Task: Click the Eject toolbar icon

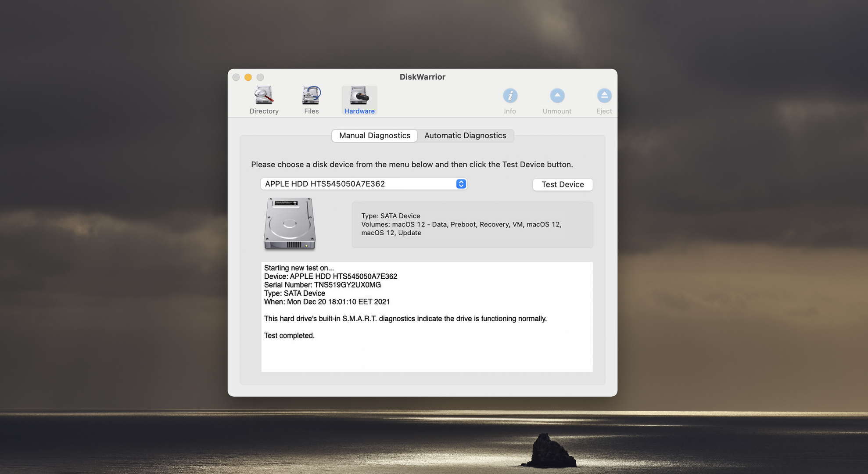Action: (604, 101)
